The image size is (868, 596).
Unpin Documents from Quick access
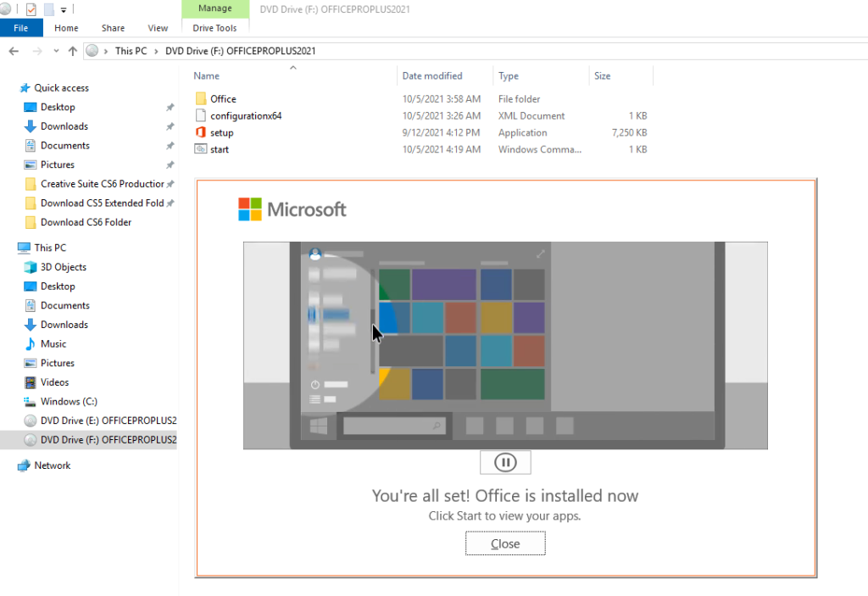[170, 146]
